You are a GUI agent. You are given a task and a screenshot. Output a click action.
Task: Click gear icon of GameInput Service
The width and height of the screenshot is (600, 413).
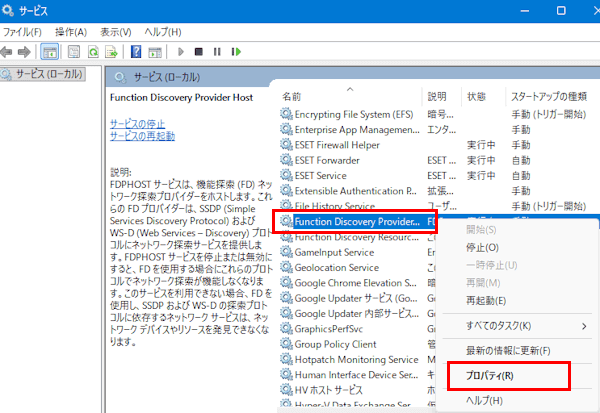click(x=286, y=251)
